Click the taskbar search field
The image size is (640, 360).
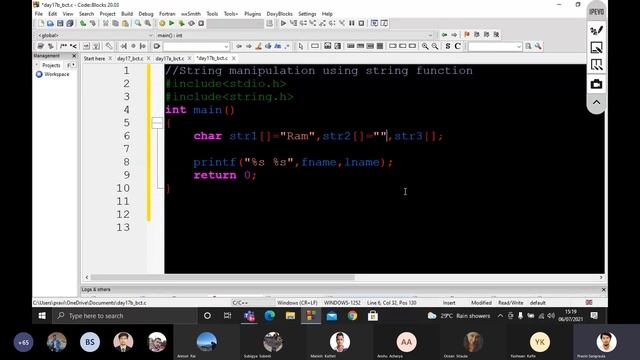coord(124,316)
